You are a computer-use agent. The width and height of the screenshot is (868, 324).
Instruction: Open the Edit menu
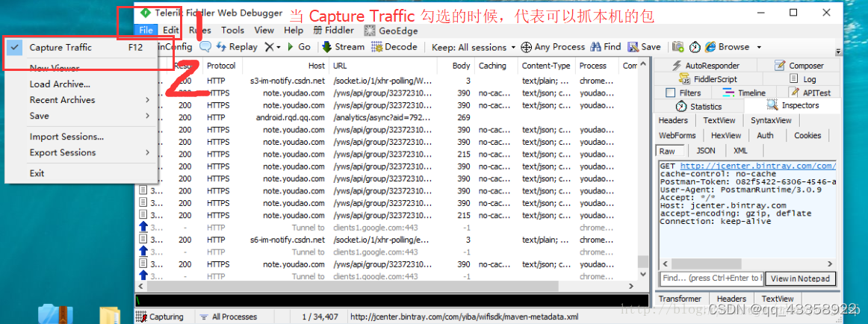pos(171,31)
